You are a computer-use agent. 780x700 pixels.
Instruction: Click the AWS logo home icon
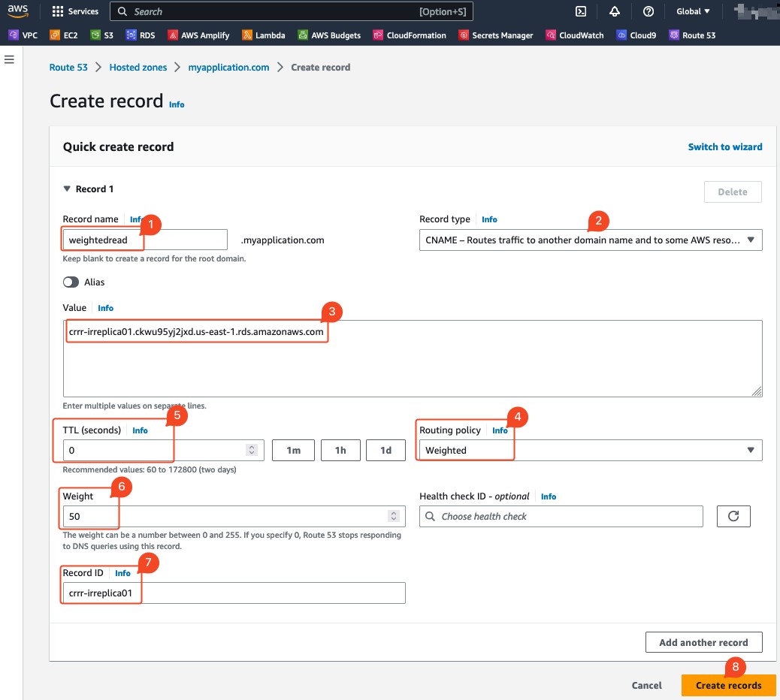17,11
